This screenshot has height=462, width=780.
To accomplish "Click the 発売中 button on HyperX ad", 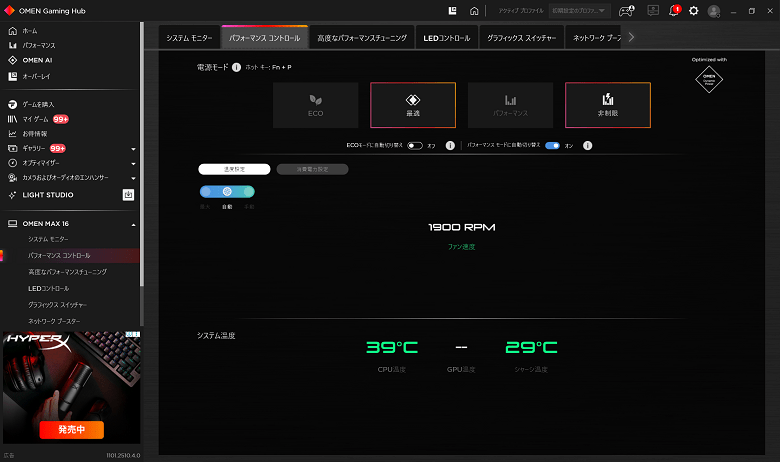I will (x=72, y=429).
